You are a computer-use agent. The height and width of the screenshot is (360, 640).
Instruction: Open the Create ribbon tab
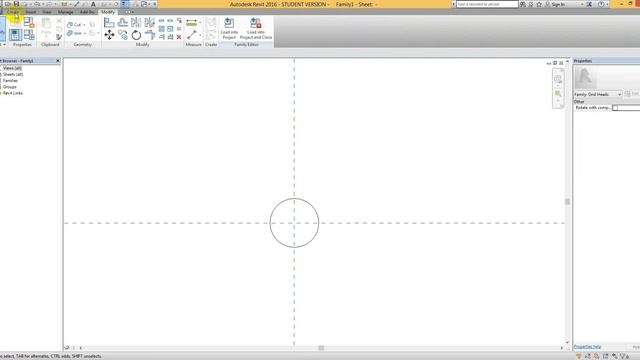pyautogui.click(x=13, y=12)
